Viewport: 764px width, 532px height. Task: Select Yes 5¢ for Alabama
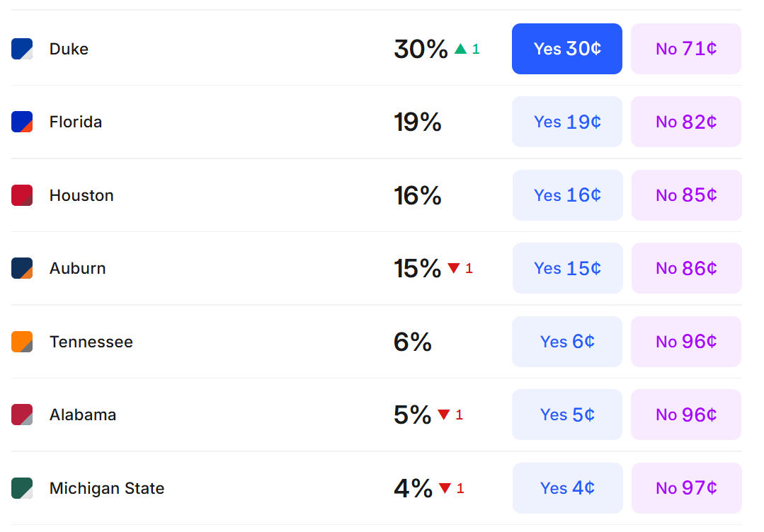pos(566,415)
